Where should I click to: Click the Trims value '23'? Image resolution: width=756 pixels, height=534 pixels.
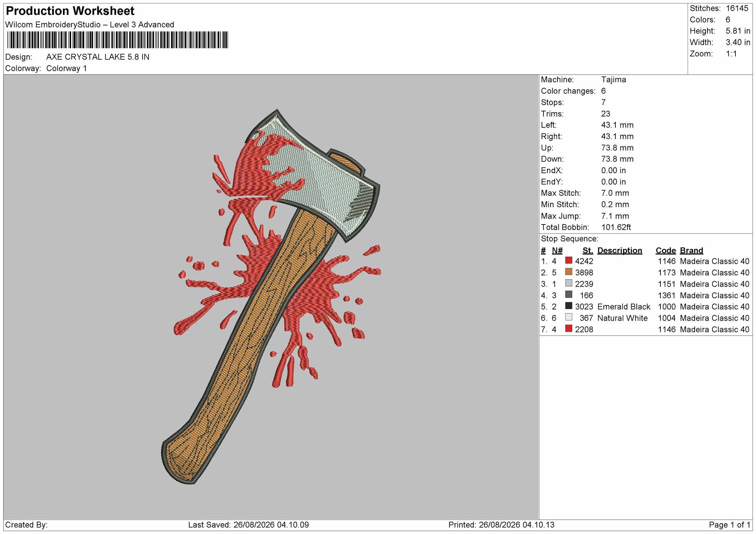tap(606, 114)
